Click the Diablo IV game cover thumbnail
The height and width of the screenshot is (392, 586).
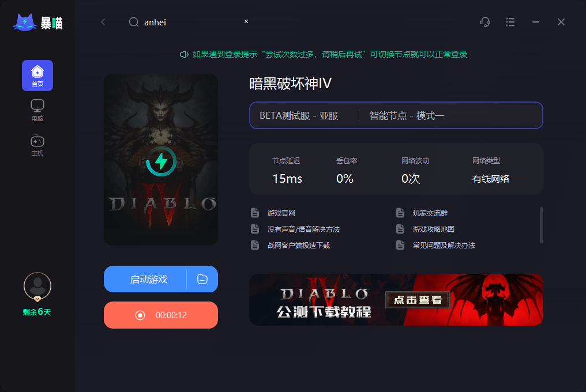[x=161, y=160]
